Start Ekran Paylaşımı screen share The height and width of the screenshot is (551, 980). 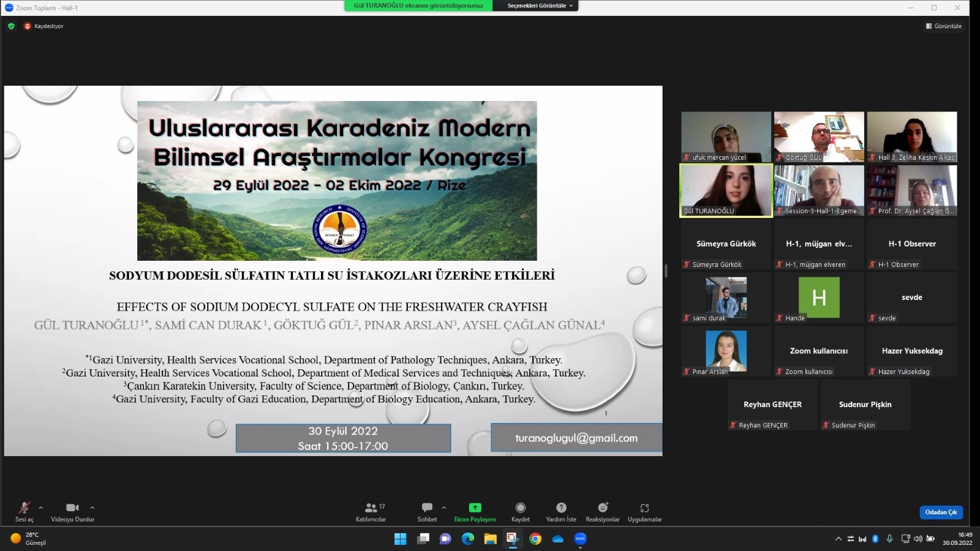475,512
